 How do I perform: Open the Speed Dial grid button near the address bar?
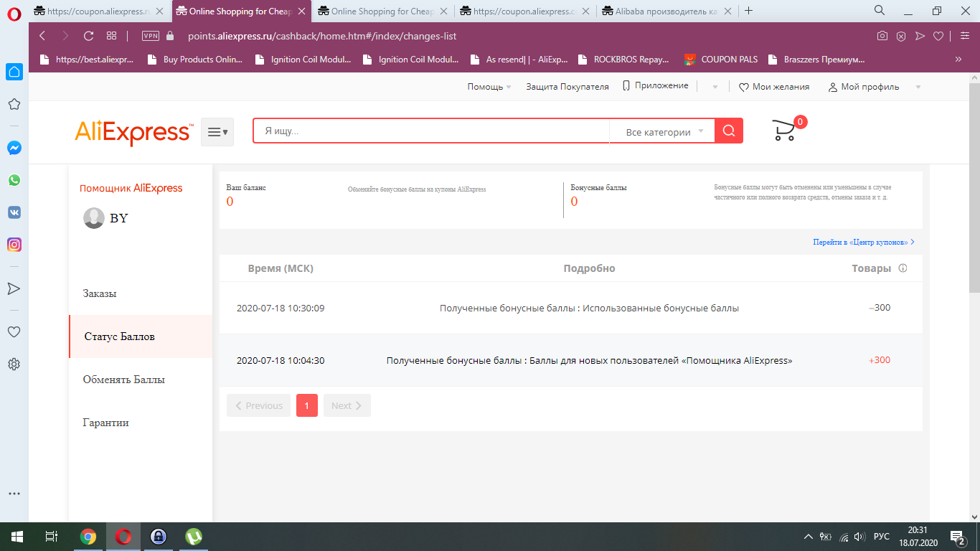coord(111,36)
